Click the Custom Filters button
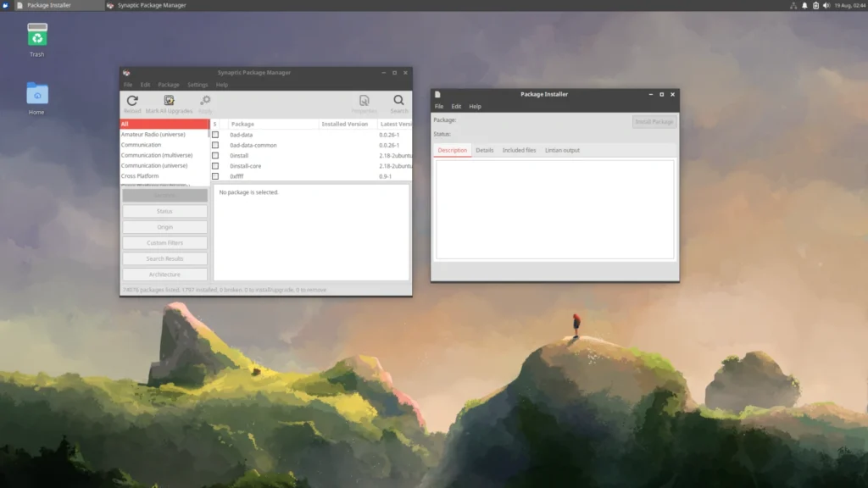The height and width of the screenshot is (488, 868). (x=165, y=243)
